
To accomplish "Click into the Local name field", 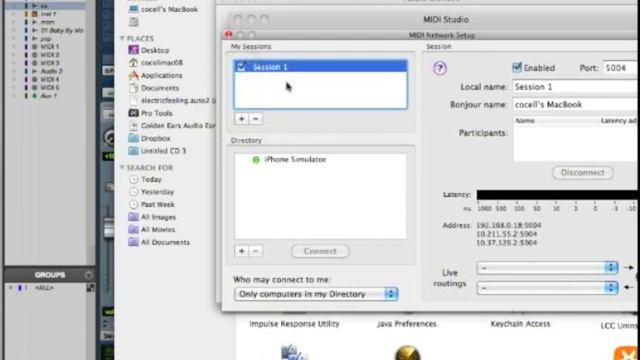I will coord(576,87).
